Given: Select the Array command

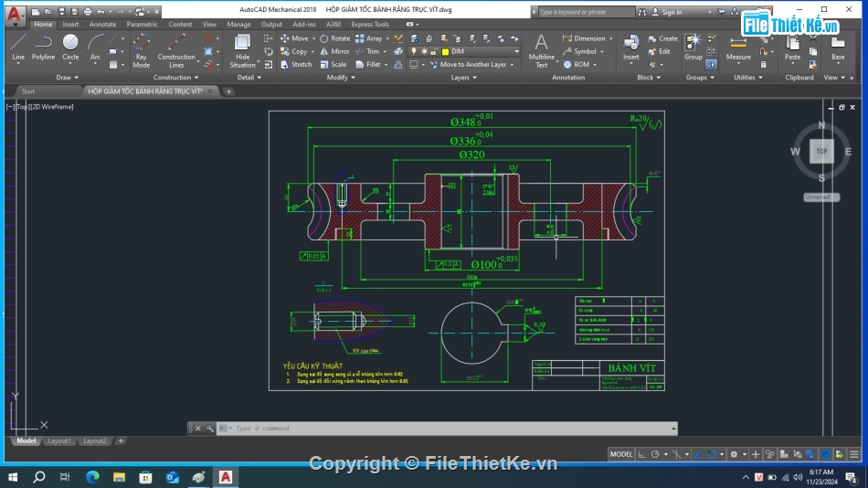Looking at the screenshot, I should [369, 38].
